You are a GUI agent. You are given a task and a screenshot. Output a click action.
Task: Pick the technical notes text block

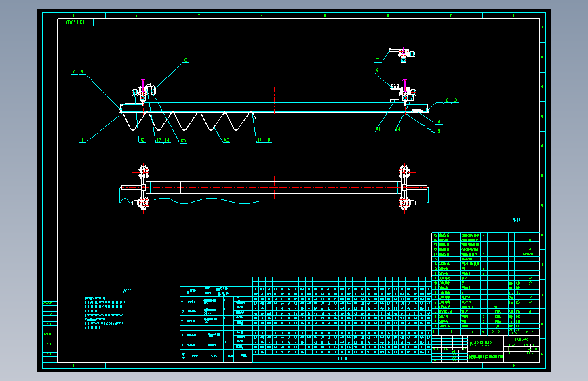click(104, 313)
